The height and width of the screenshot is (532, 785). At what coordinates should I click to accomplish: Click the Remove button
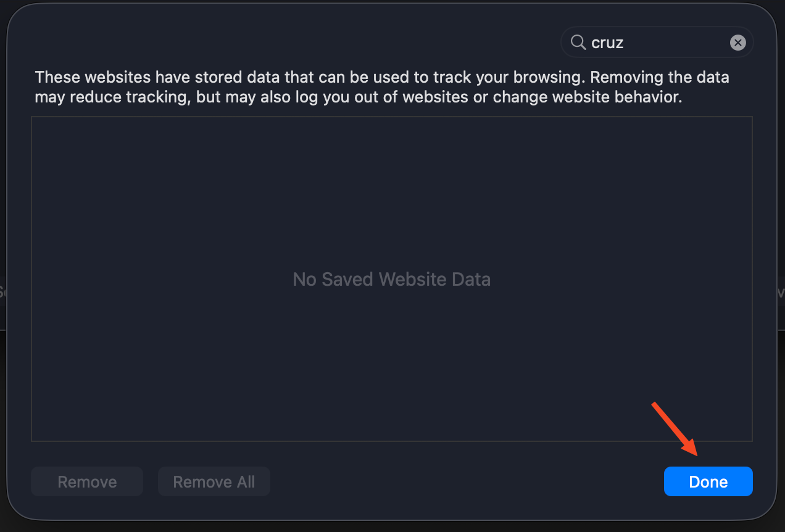(87, 481)
